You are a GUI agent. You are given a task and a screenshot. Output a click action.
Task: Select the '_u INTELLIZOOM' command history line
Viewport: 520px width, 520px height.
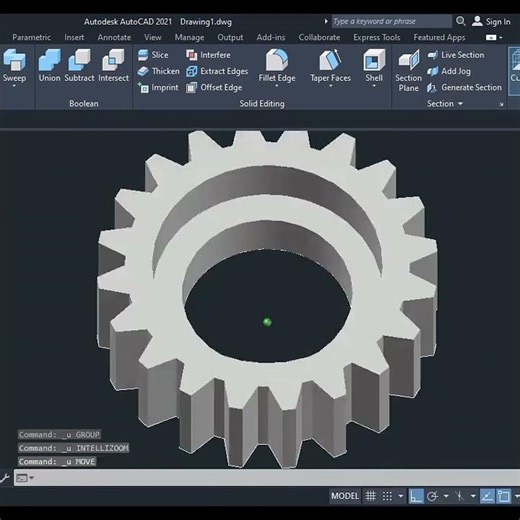(x=73, y=448)
